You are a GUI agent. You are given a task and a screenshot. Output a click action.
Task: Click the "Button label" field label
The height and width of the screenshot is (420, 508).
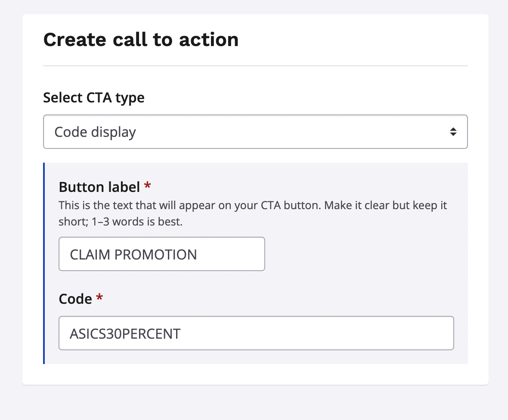[x=99, y=187]
